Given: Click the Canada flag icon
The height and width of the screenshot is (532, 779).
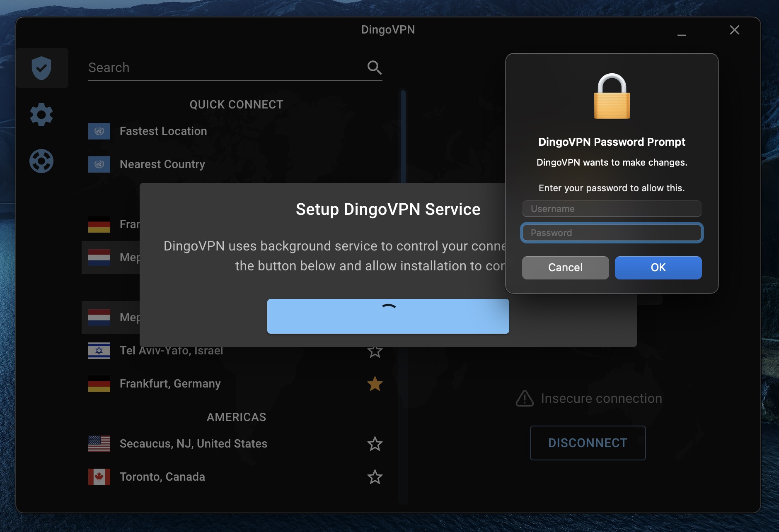Looking at the screenshot, I should coord(99,477).
